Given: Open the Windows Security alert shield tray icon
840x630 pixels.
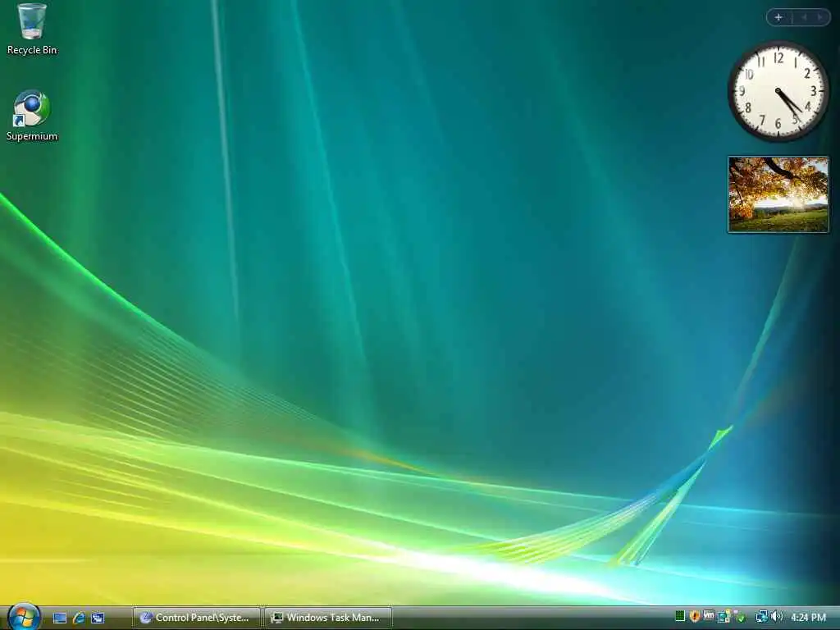Looking at the screenshot, I should coord(695,617).
